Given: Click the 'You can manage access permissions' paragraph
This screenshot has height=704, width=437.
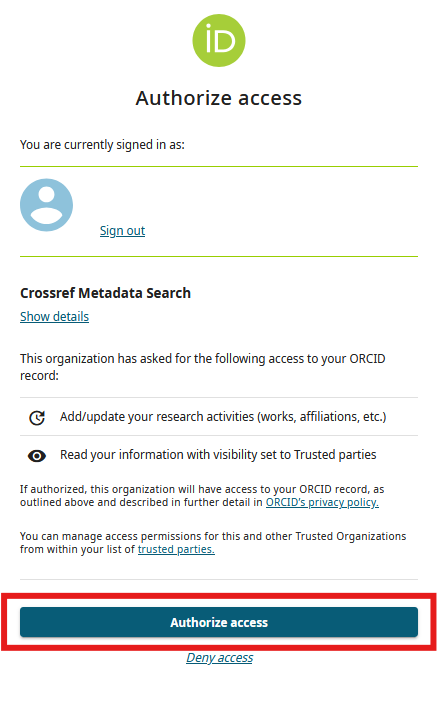Looking at the screenshot, I should (213, 542).
